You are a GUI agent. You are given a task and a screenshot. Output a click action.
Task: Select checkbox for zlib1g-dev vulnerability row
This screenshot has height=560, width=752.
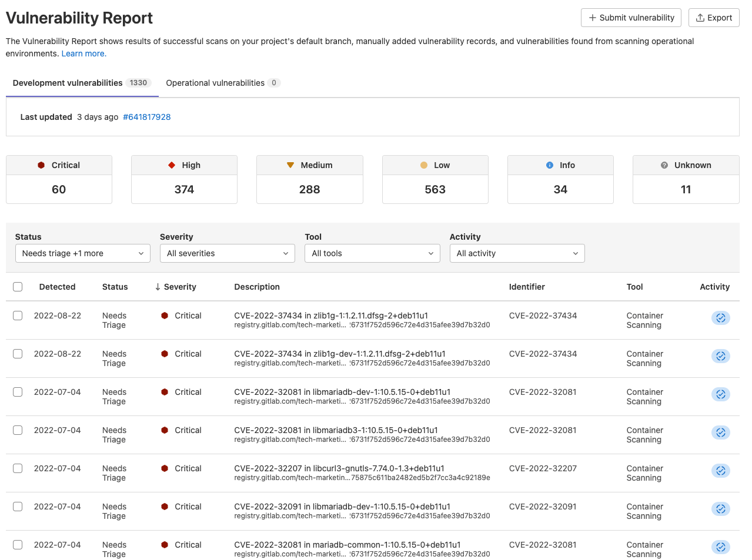tap(18, 354)
